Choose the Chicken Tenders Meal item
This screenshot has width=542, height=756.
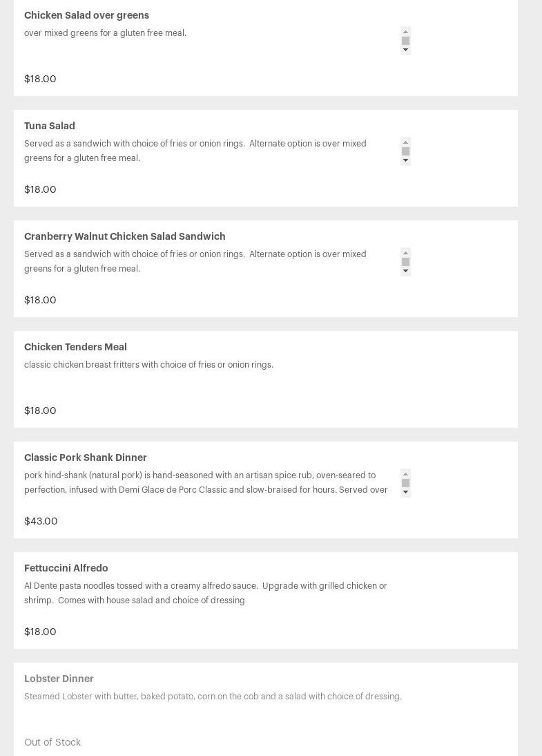point(76,347)
